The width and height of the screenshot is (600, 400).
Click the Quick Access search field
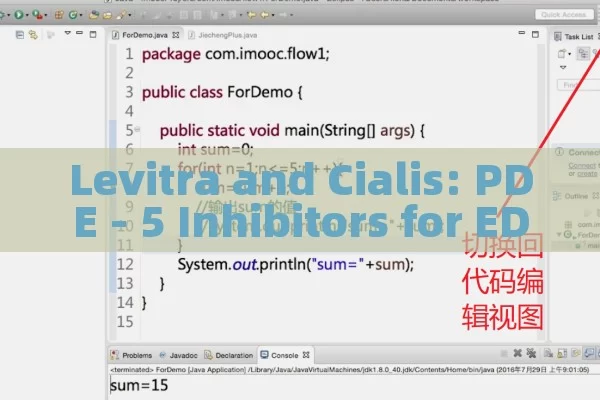click(x=564, y=15)
